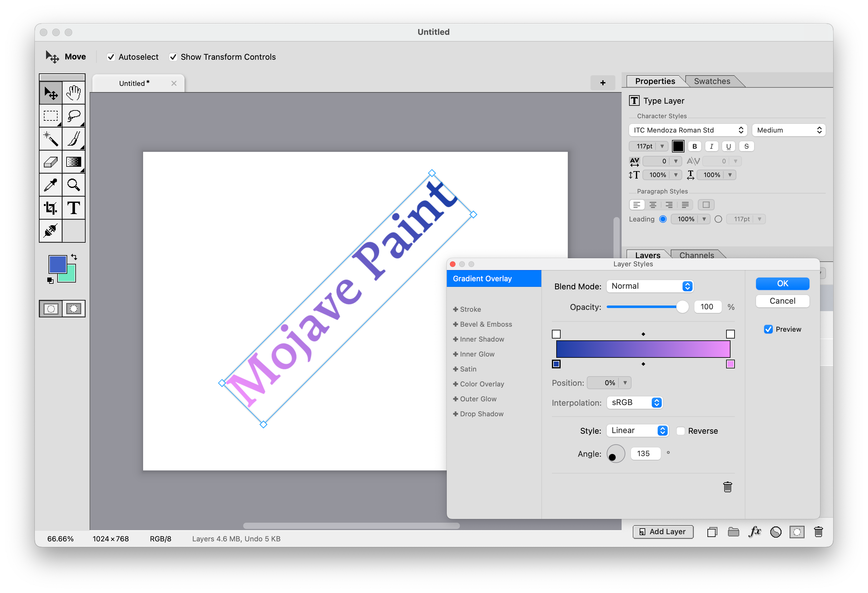Add a layer mask
The image size is (868, 593).
click(797, 532)
